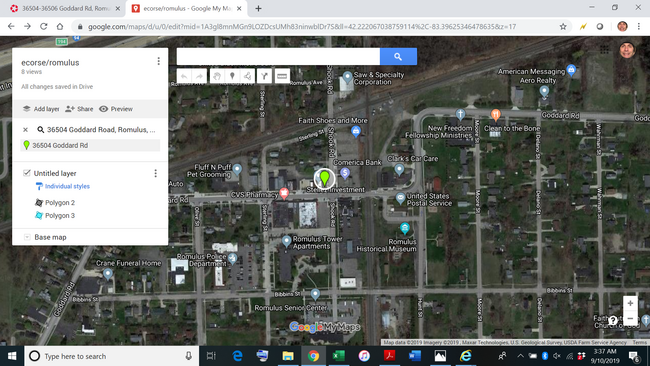Open the Add directions tool

pos(264,76)
